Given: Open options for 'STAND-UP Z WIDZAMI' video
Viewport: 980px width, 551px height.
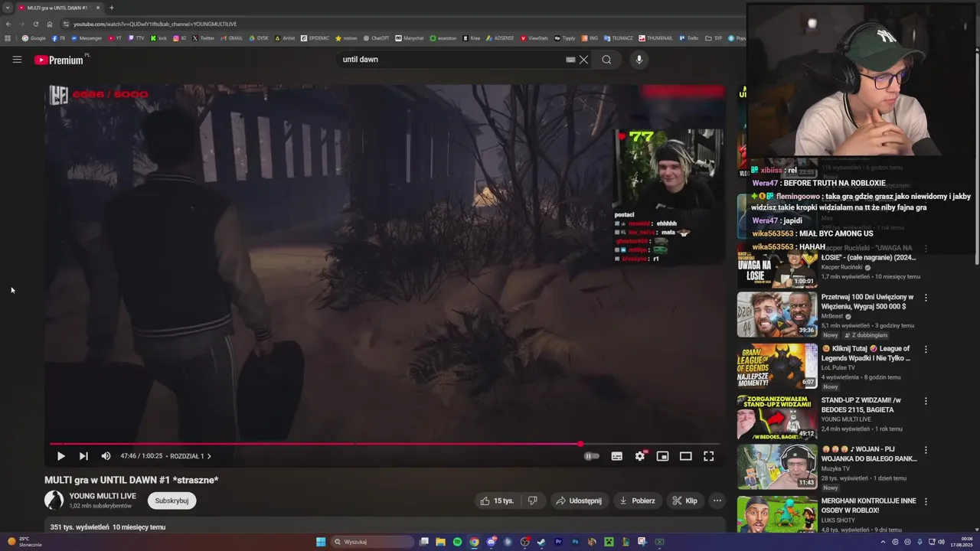Looking at the screenshot, I should [x=926, y=401].
